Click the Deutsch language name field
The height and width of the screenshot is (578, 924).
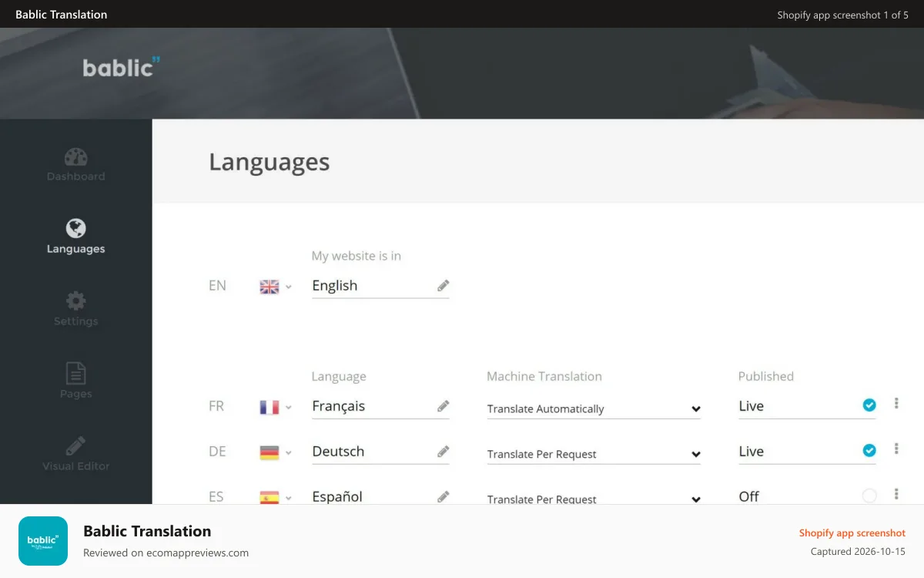coord(380,452)
